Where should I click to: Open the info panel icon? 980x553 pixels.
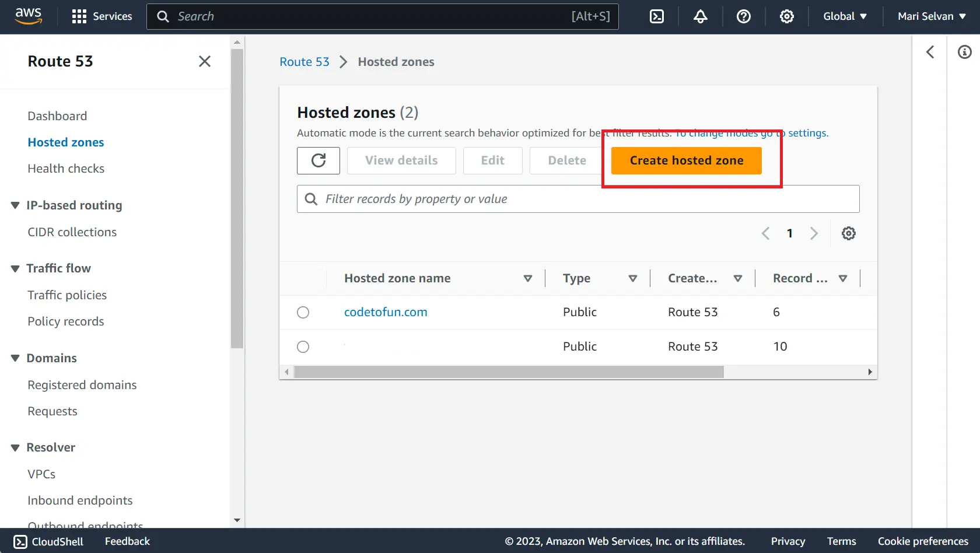click(965, 52)
